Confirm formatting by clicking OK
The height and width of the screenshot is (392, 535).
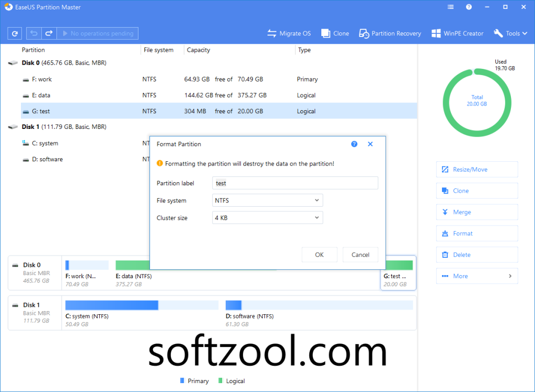point(319,254)
